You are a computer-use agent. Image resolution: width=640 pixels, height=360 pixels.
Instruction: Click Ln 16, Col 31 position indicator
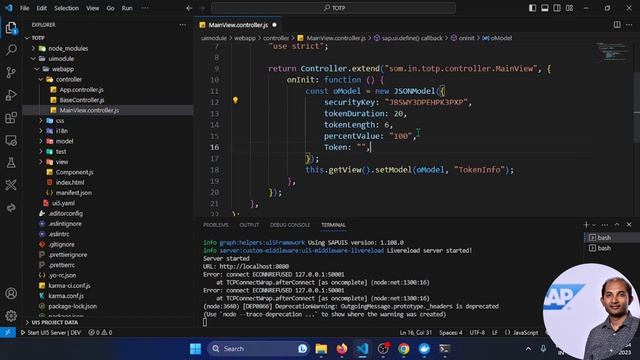(x=415, y=333)
